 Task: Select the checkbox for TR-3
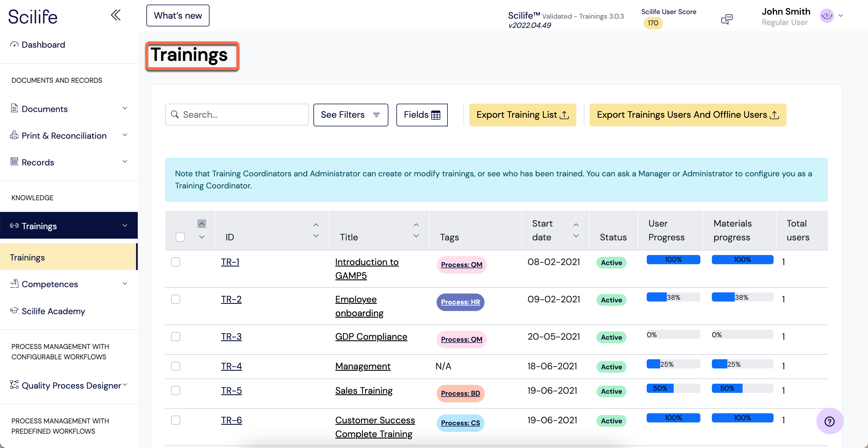click(176, 336)
